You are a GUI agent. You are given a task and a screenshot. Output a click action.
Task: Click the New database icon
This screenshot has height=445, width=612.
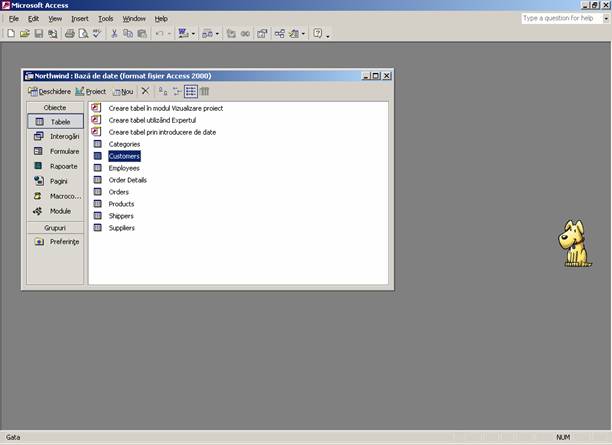point(10,33)
